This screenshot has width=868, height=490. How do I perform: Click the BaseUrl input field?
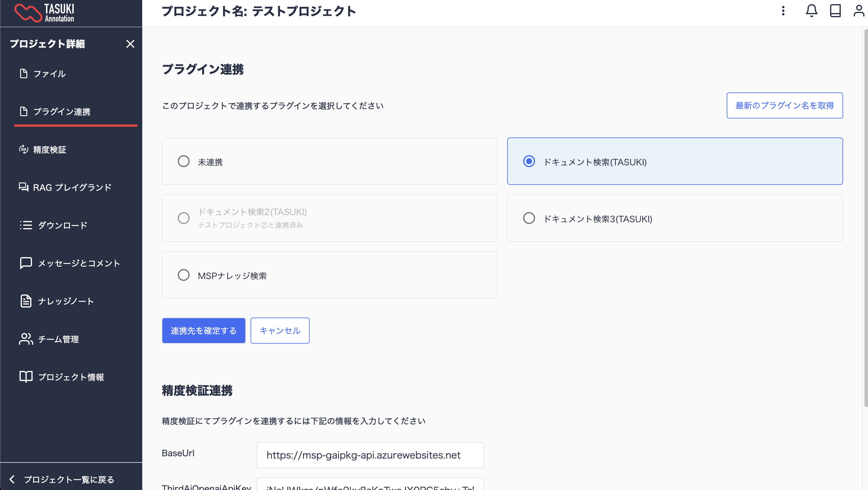pos(370,455)
